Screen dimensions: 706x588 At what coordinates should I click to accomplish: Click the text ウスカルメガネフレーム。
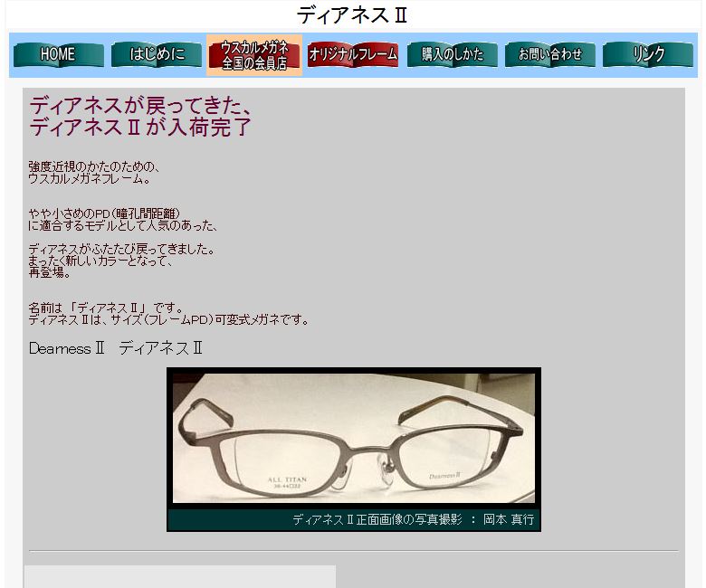tap(89, 178)
